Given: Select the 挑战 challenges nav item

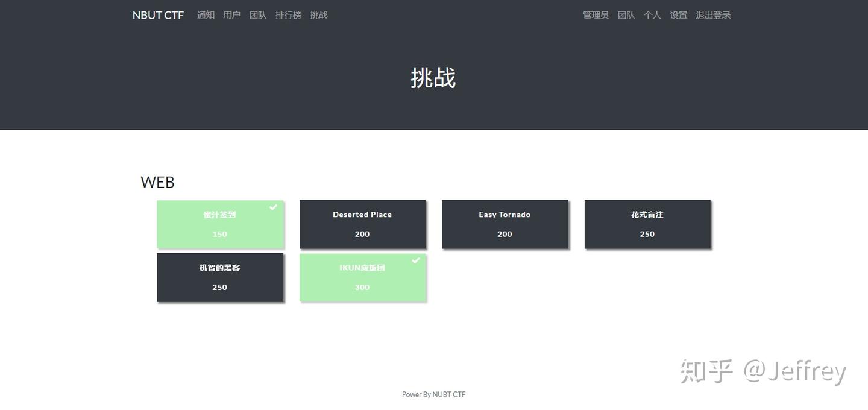Looking at the screenshot, I should [x=318, y=14].
